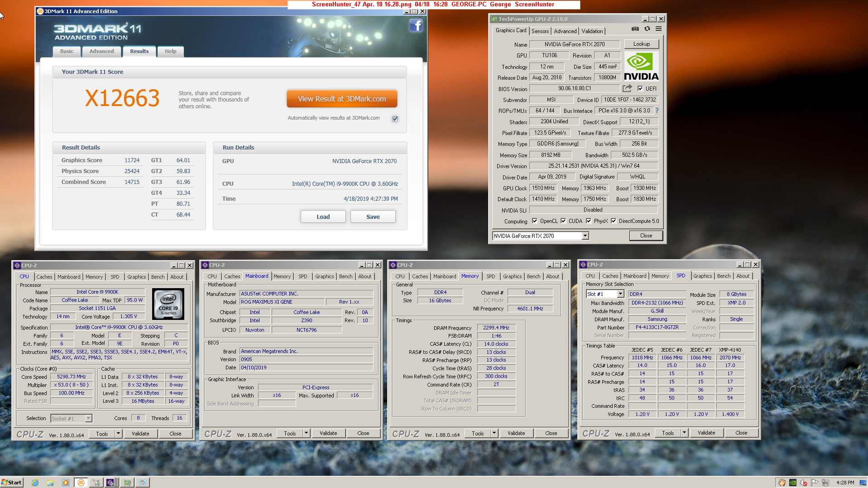Click the Facebook icon in 3DMark 11
The image size is (868, 488).
coord(416,26)
